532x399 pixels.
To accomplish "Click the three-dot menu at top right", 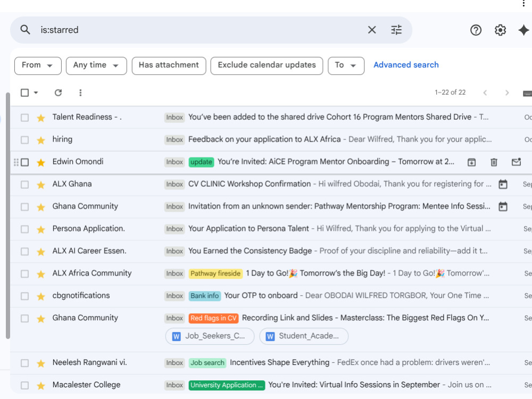I will point(524,3).
